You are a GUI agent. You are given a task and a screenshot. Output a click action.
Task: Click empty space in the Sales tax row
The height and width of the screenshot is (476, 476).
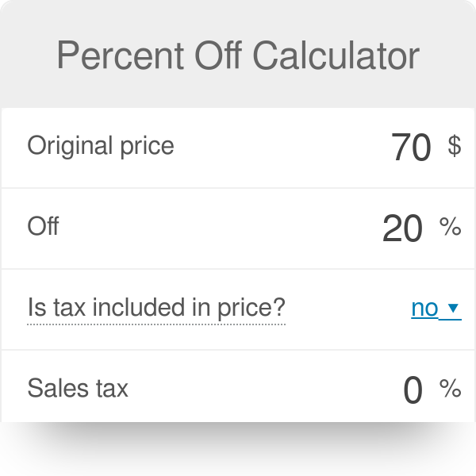264,388
